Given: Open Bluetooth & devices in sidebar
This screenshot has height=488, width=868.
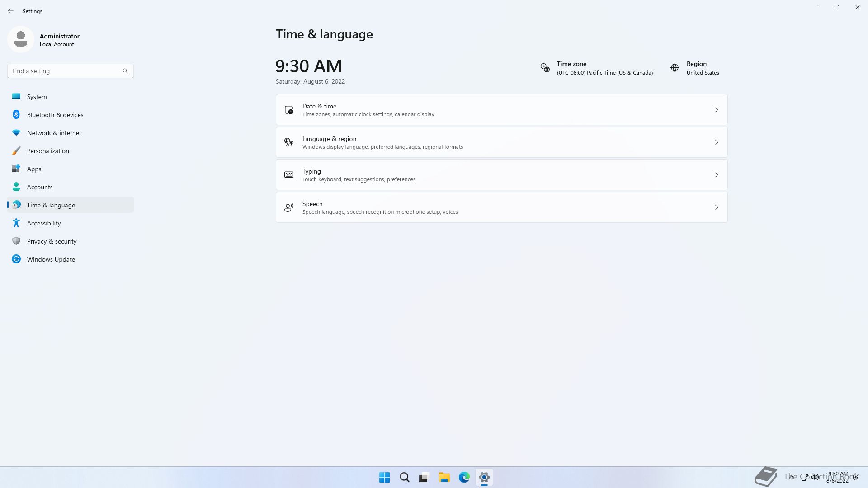Looking at the screenshot, I should coord(55,115).
